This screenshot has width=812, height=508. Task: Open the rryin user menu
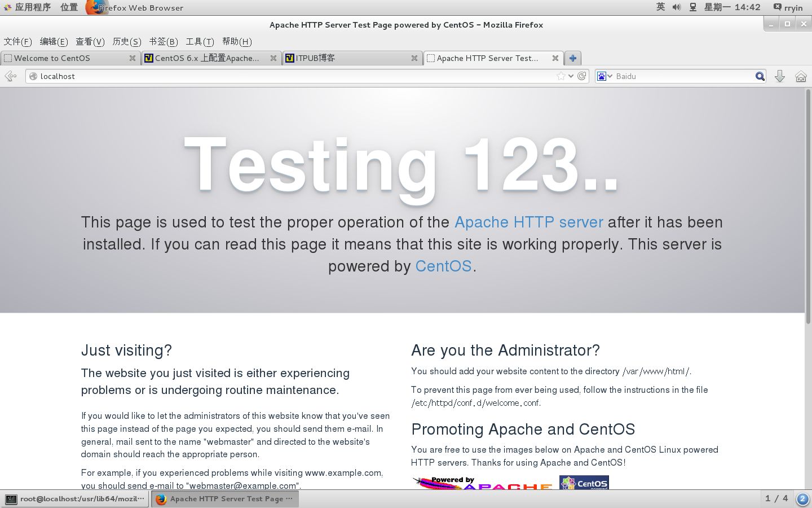tap(788, 7)
